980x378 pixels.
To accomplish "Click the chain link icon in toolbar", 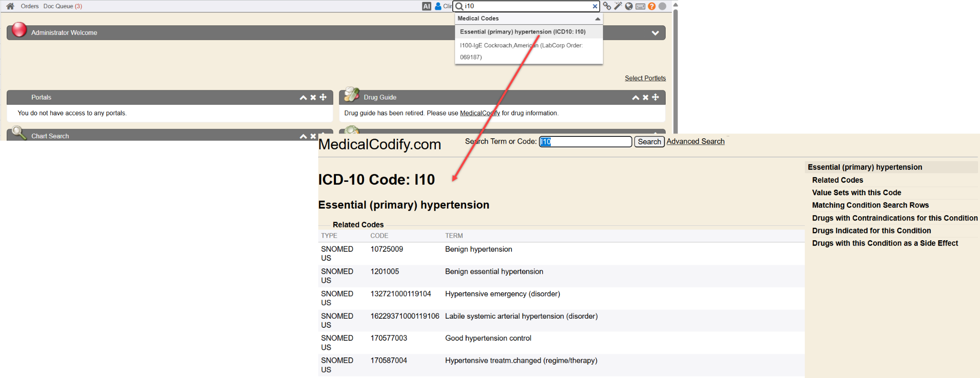I will click(607, 6).
